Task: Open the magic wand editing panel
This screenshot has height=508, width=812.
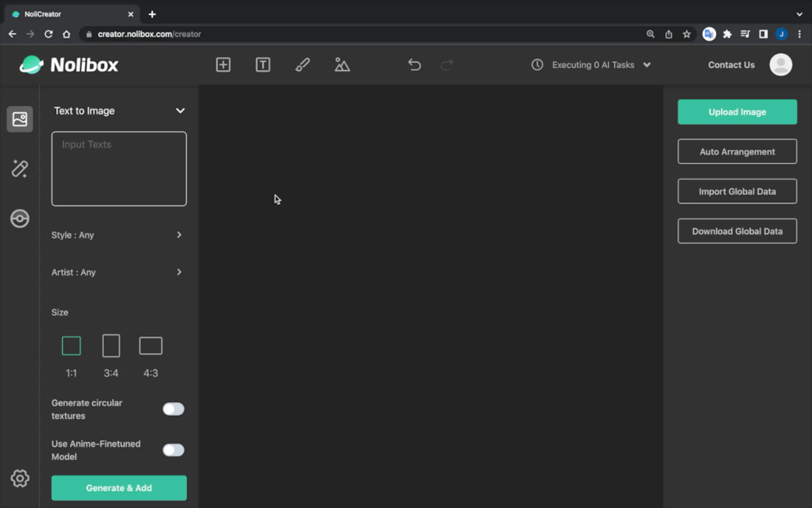Action: tap(20, 169)
